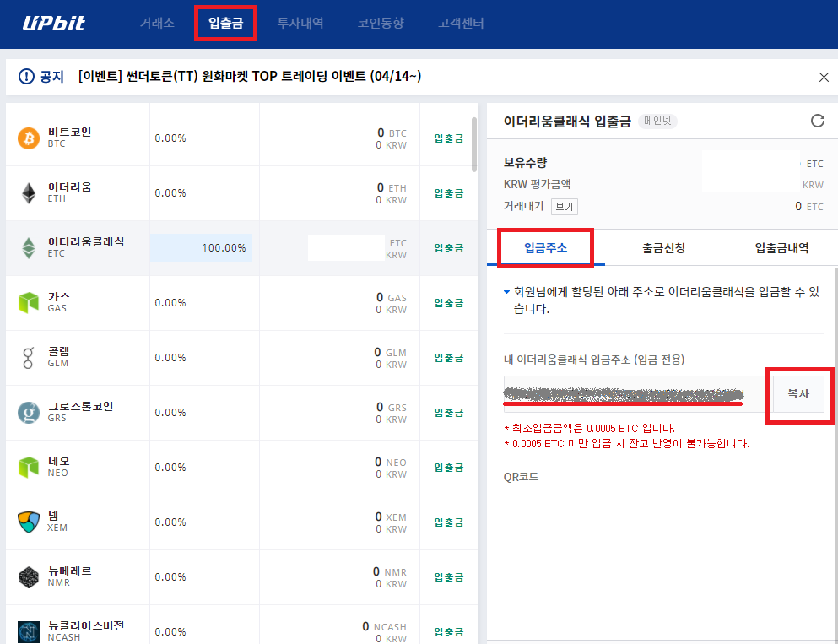Open the 고객센터 menu
Image resolution: width=838 pixels, height=644 pixels.
click(x=461, y=23)
